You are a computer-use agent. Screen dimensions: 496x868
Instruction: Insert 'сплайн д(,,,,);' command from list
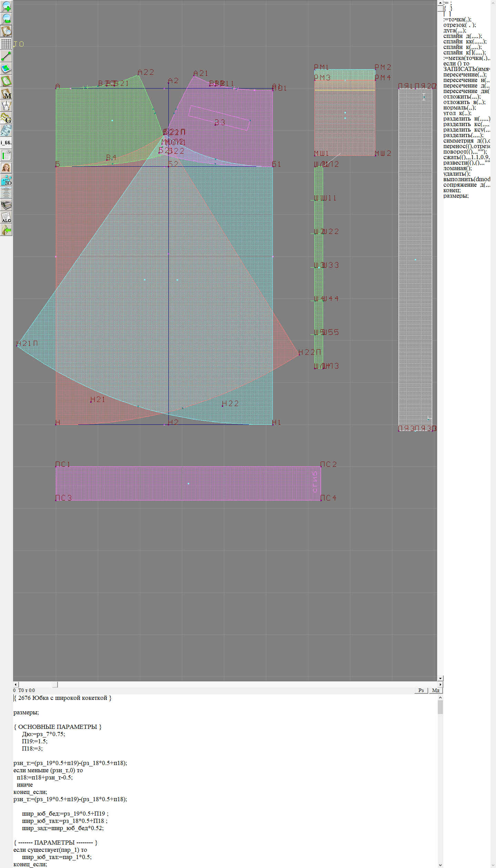463,36
